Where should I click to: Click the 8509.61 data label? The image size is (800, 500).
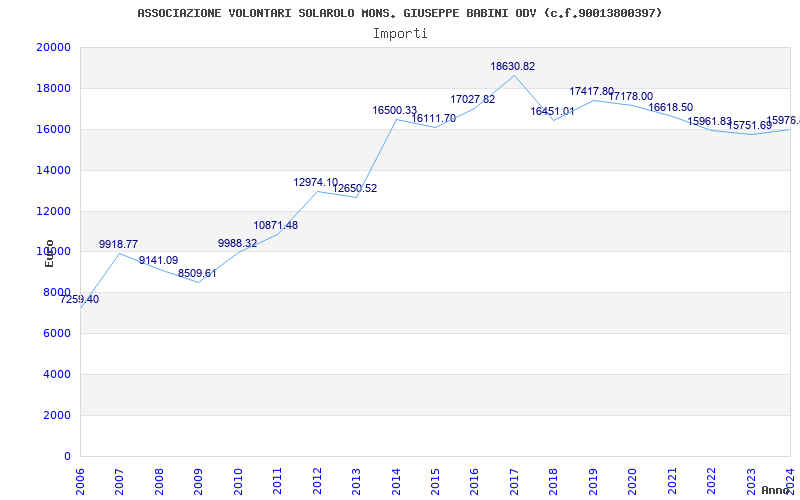(x=197, y=273)
